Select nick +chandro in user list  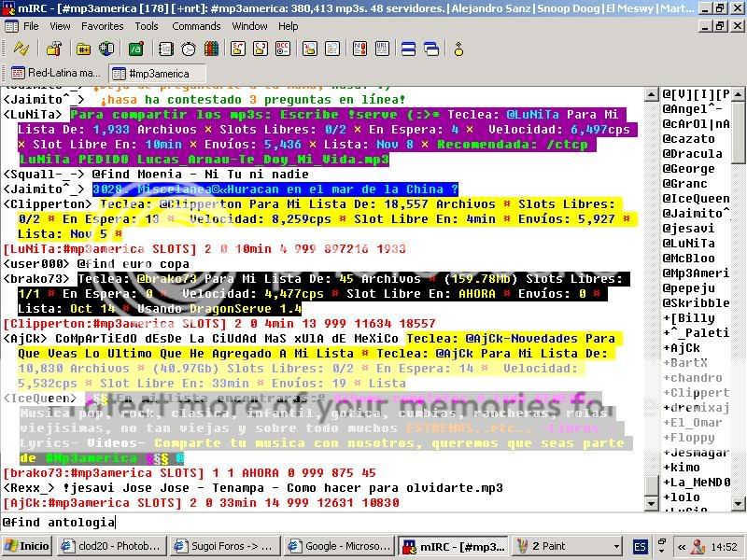point(693,378)
